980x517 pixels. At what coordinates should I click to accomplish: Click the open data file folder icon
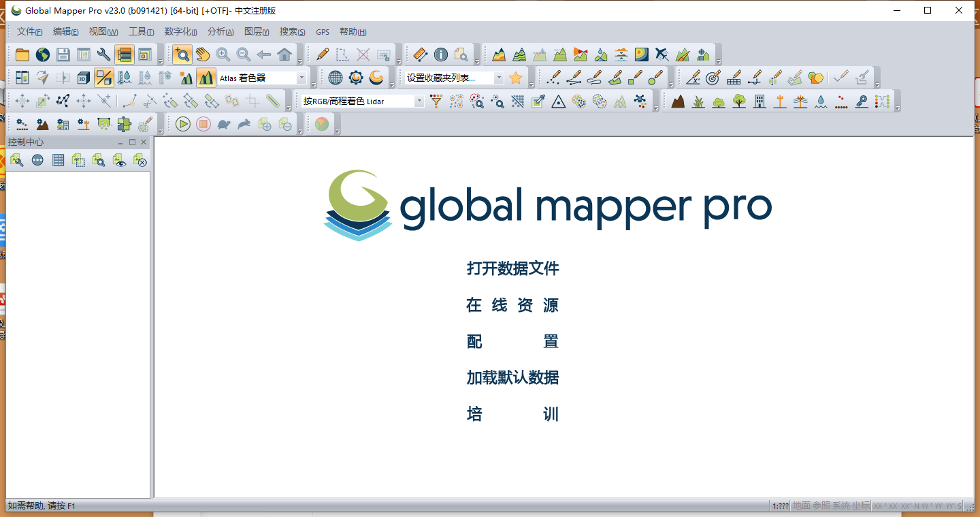click(x=22, y=55)
